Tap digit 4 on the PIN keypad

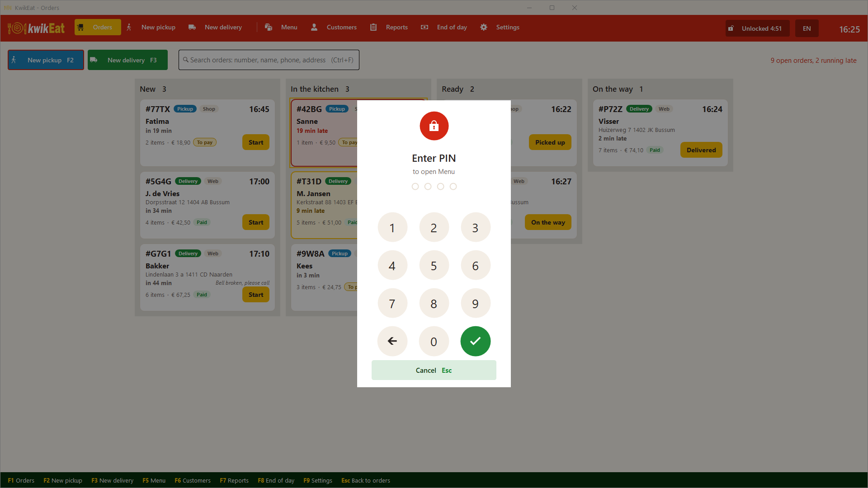392,265
